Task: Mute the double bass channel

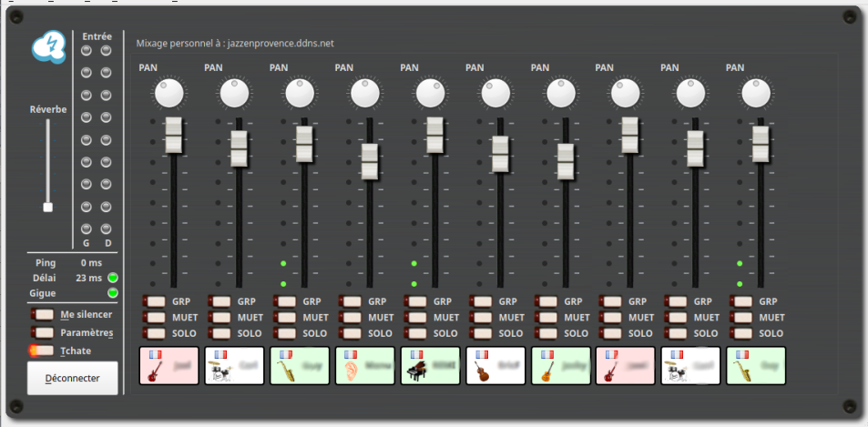Action: tap(481, 318)
